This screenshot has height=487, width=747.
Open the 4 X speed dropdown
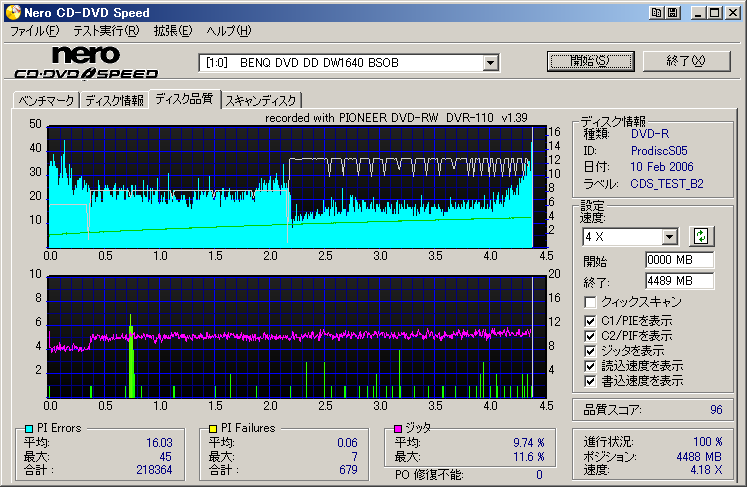point(669,236)
